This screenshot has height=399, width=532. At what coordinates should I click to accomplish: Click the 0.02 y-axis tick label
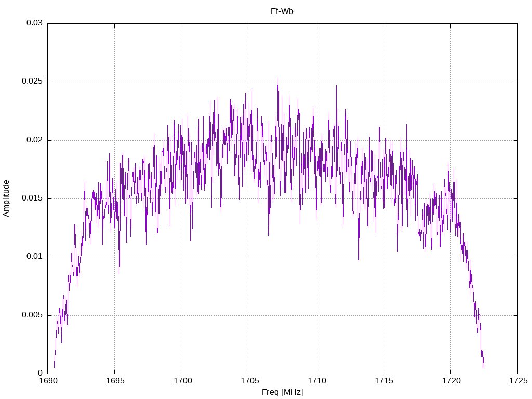click(34, 140)
